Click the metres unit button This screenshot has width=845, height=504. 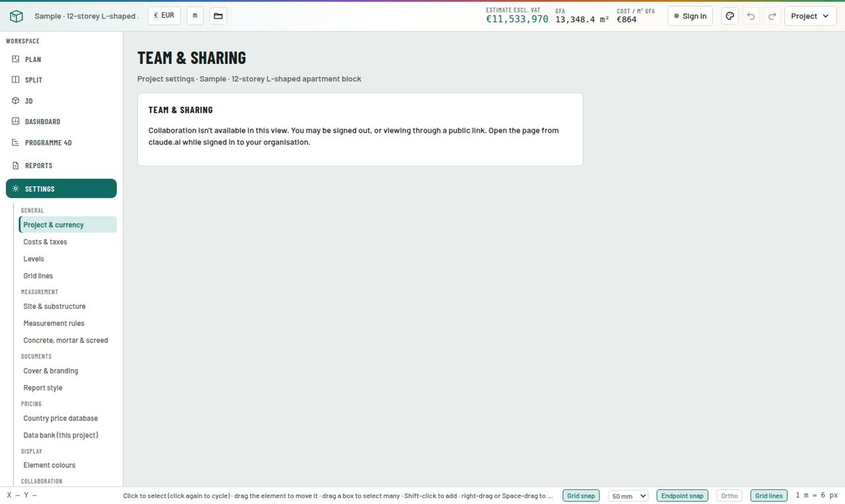tap(195, 16)
